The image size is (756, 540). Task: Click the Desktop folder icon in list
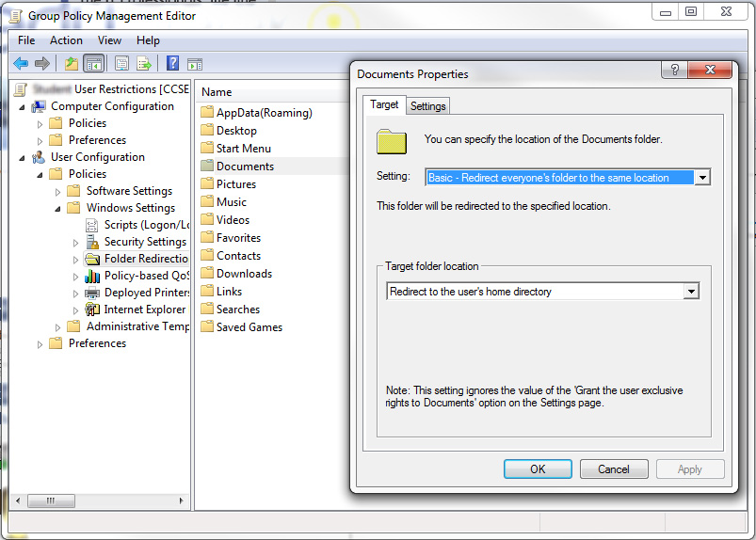207,130
